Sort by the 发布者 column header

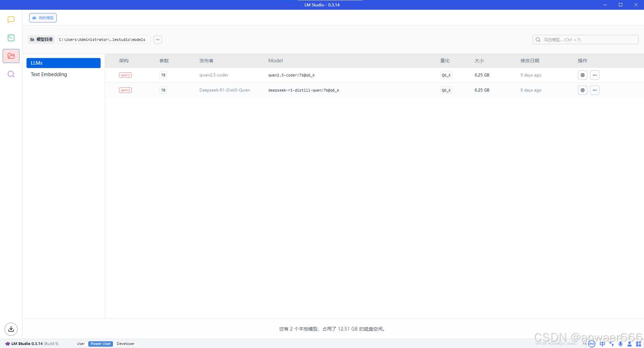[x=206, y=61]
